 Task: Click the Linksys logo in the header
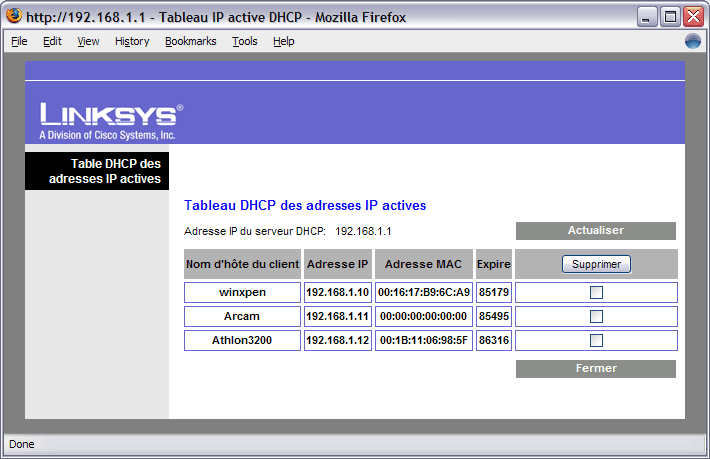tap(111, 120)
